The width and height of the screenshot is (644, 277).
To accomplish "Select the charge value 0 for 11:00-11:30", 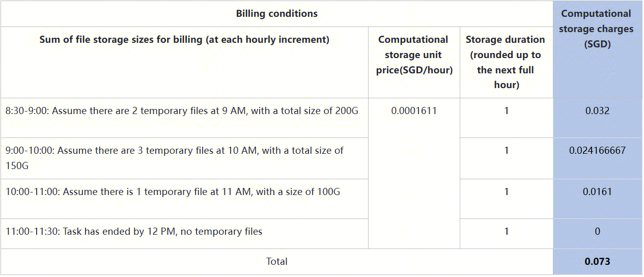I will 597,232.
